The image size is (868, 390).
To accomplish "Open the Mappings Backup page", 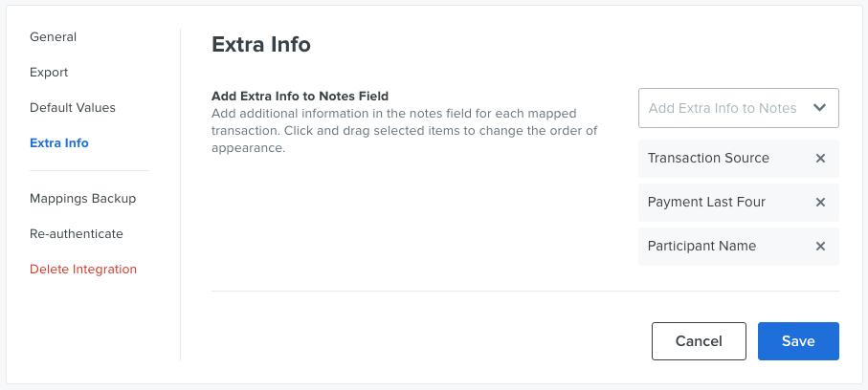I will point(83,199).
